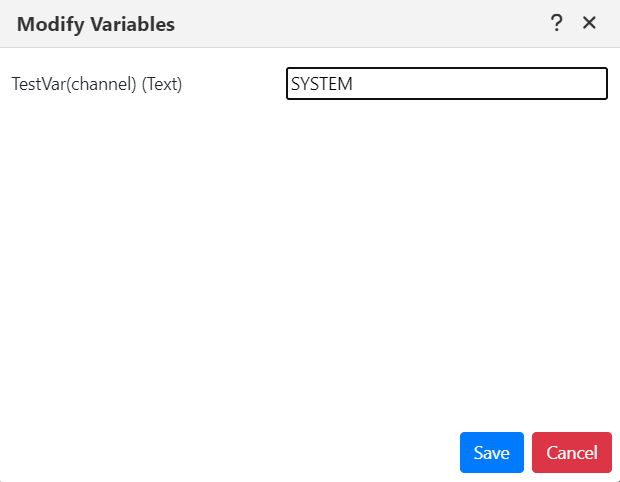Click the TestVar text field containing SYSTEM

447,83
